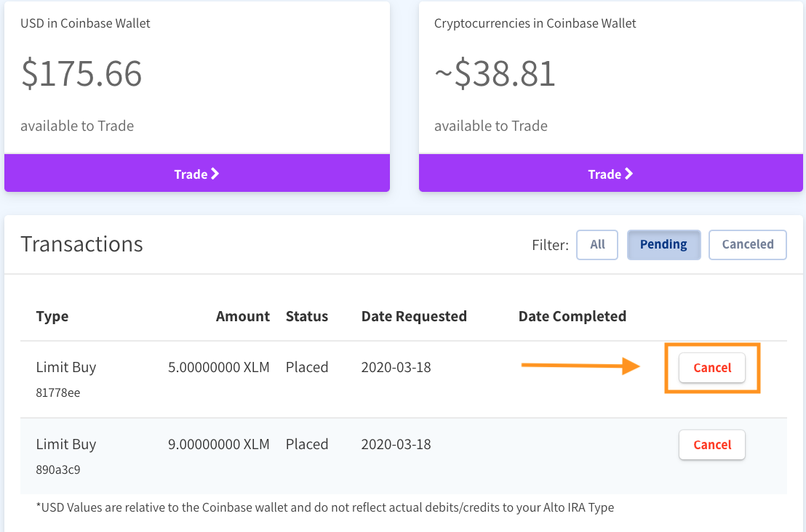Click the USD Values footnote
The height and width of the screenshot is (532, 806).
coord(325,508)
